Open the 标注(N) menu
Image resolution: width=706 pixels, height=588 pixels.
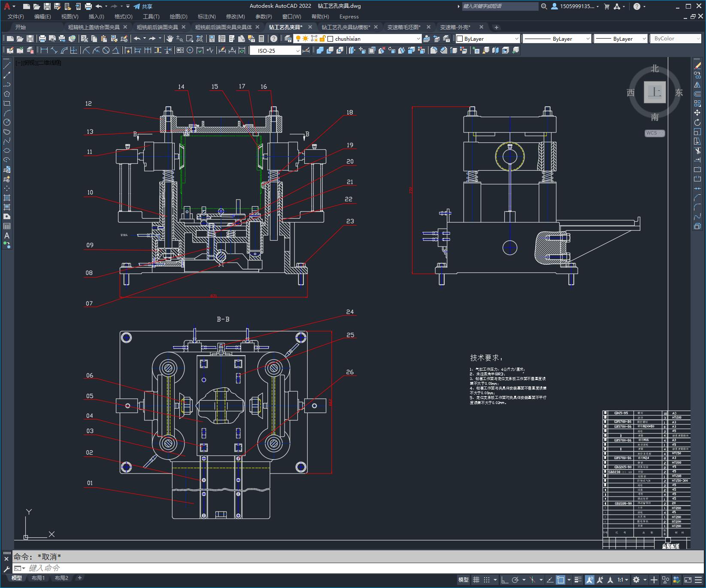click(x=206, y=16)
